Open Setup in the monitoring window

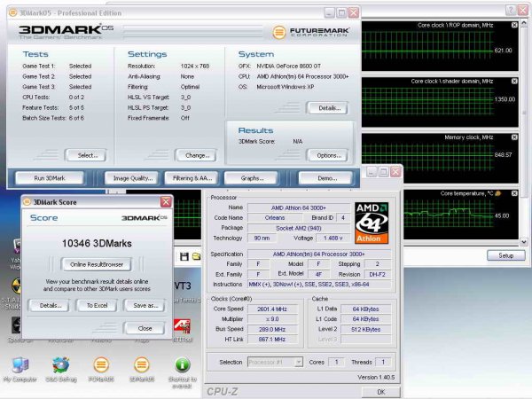(x=506, y=255)
